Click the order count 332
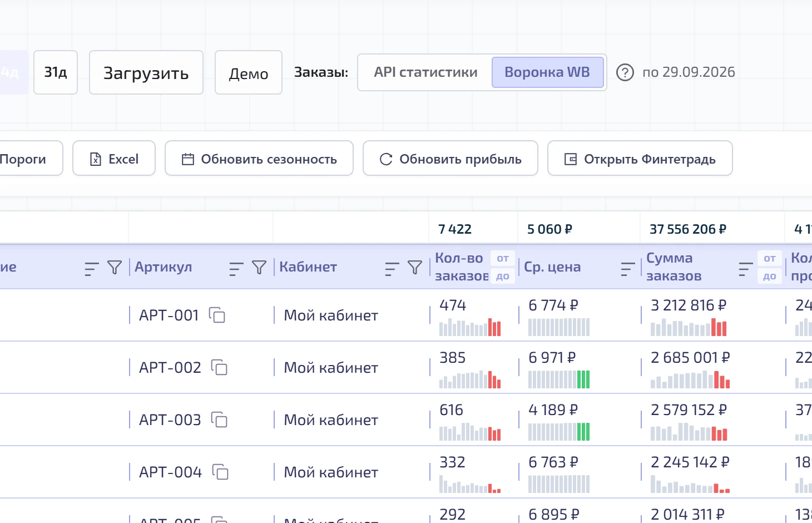 (452, 462)
